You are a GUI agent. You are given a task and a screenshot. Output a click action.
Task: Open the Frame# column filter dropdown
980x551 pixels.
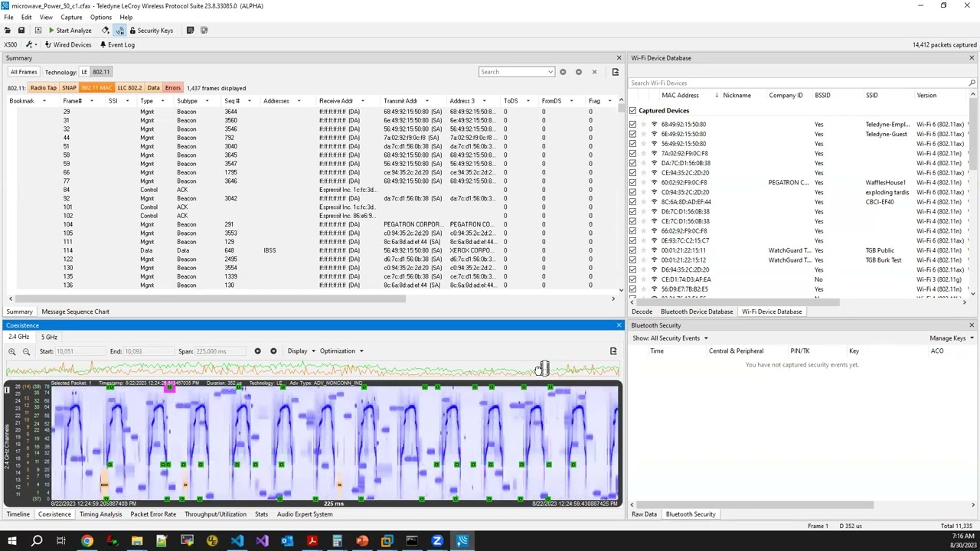tap(91, 101)
